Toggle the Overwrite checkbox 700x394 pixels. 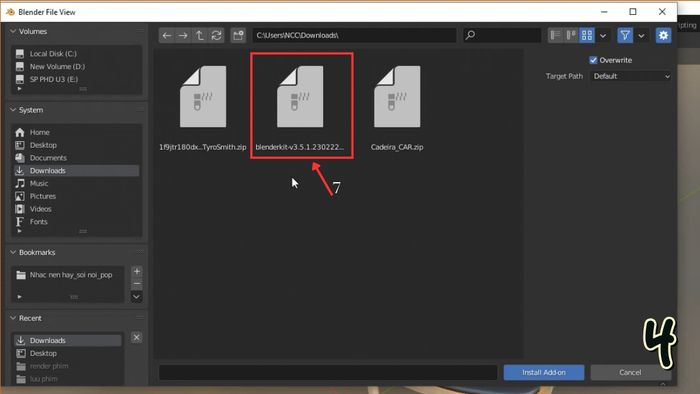[593, 60]
